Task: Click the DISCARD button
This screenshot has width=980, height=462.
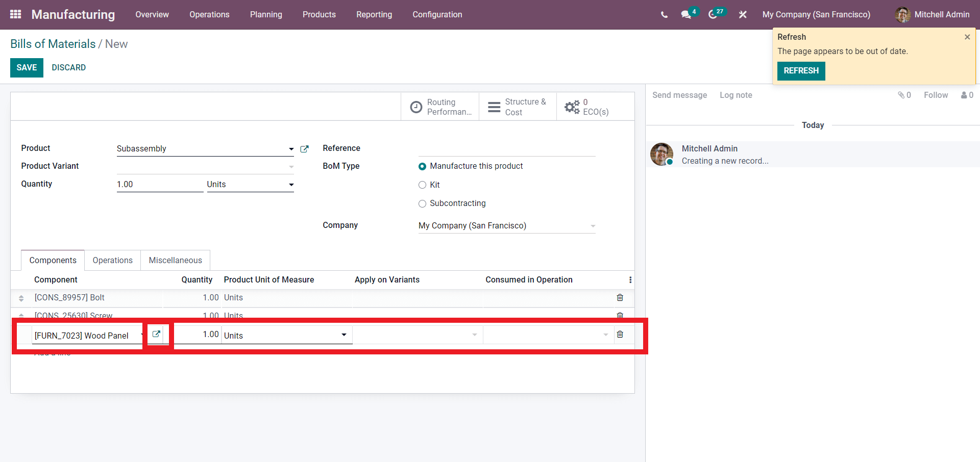Action: coord(68,67)
